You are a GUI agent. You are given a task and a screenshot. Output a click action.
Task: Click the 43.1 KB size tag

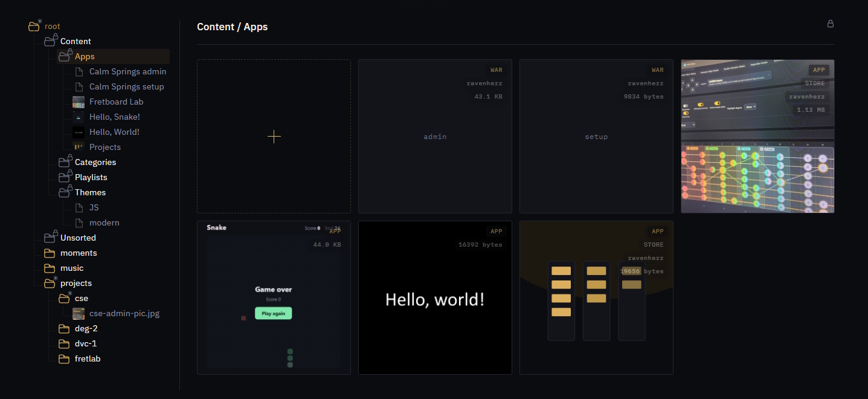[x=488, y=97]
